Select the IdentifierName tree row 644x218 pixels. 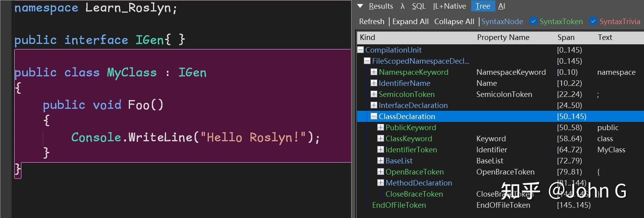point(500,83)
